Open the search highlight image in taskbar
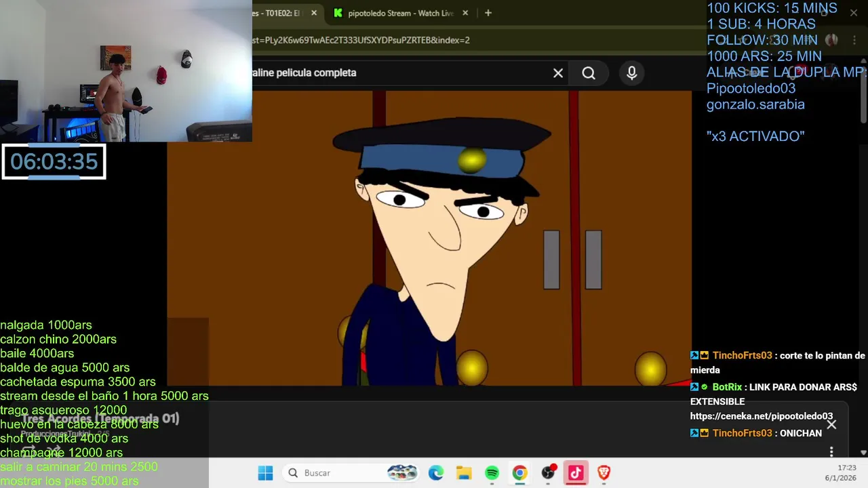Screen dimensions: 868x488 pyautogui.click(x=401, y=473)
